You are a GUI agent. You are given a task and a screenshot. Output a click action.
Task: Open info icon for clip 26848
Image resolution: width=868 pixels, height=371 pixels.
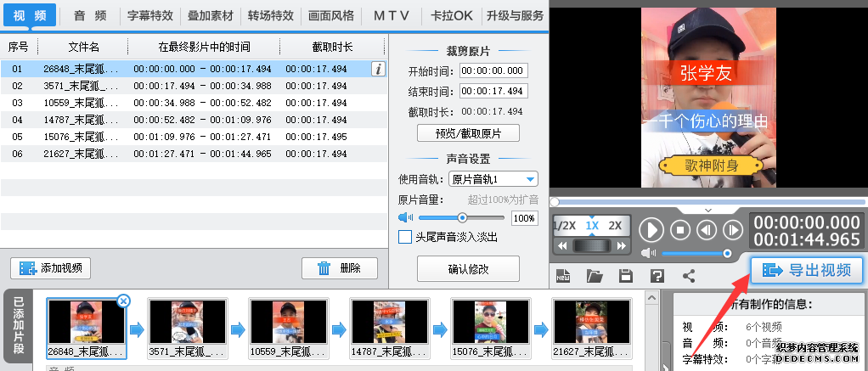[x=379, y=69]
